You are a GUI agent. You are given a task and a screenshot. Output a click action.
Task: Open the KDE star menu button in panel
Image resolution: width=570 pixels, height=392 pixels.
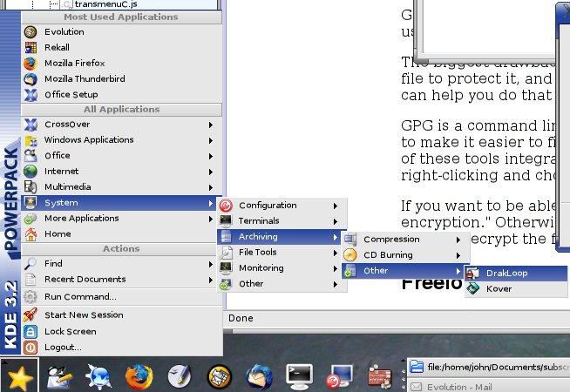pyautogui.click(x=19, y=376)
